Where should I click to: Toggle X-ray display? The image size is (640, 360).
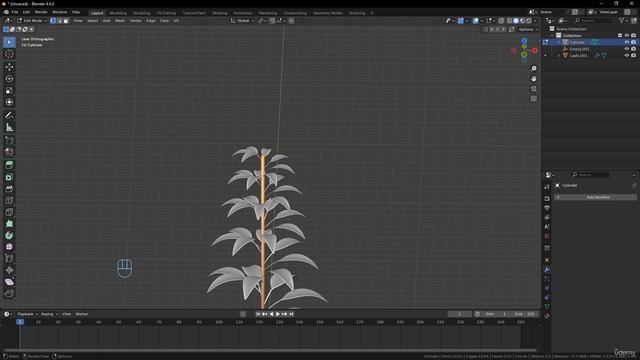[x=501, y=20]
